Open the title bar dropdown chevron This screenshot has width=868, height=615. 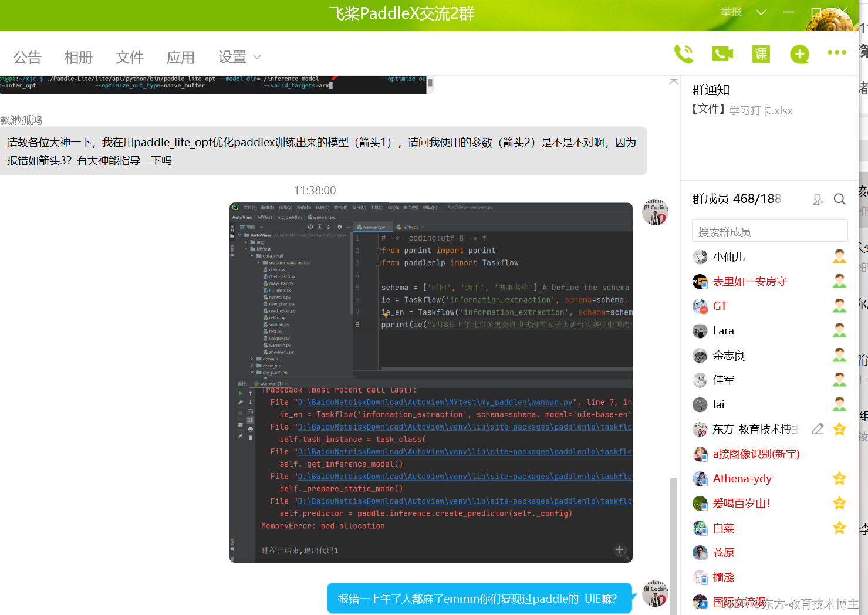(x=761, y=12)
